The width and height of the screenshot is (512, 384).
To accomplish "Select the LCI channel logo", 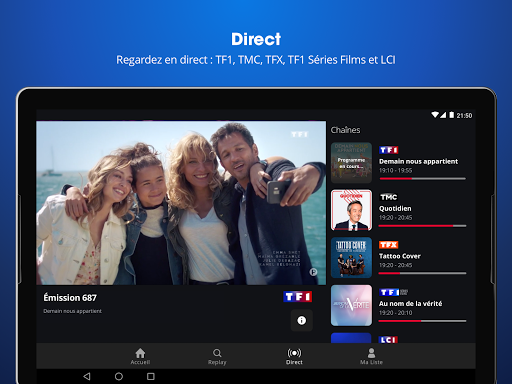I will click(389, 340).
